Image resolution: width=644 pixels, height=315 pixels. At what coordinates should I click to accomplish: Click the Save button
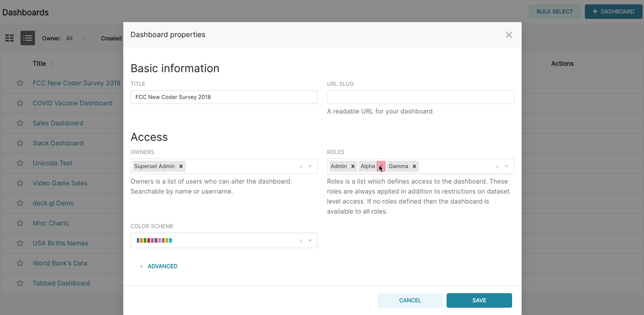pos(479,300)
